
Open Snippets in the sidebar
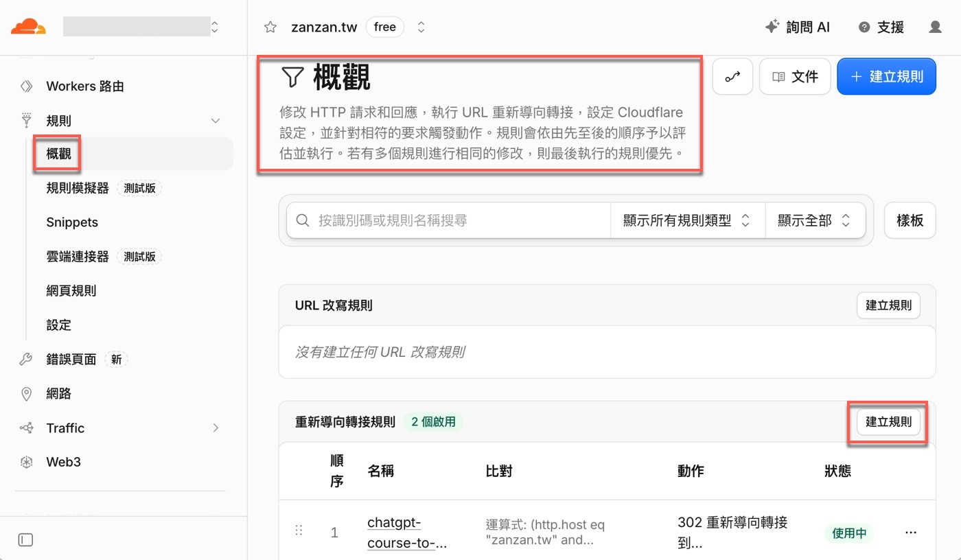tap(72, 222)
